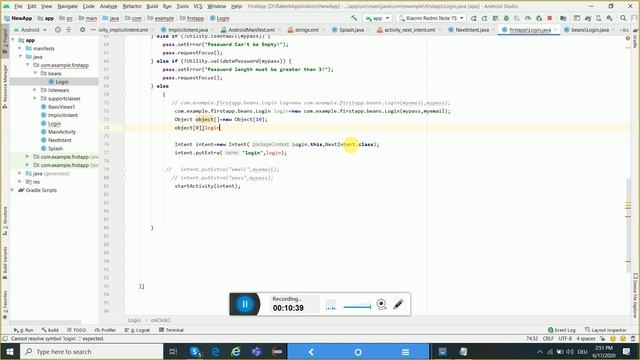Hide the Project panel using minus icon
Screen dimensions: 640x360
coord(93,30)
